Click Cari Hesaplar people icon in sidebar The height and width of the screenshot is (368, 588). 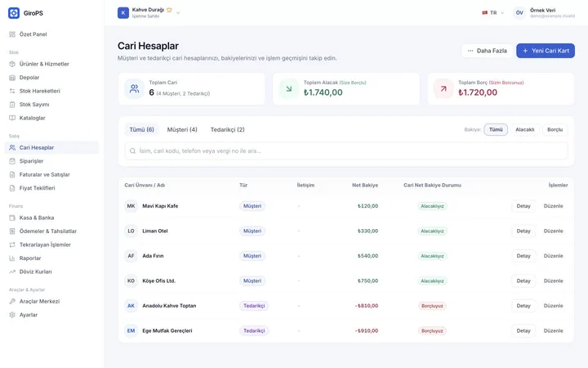(12, 147)
